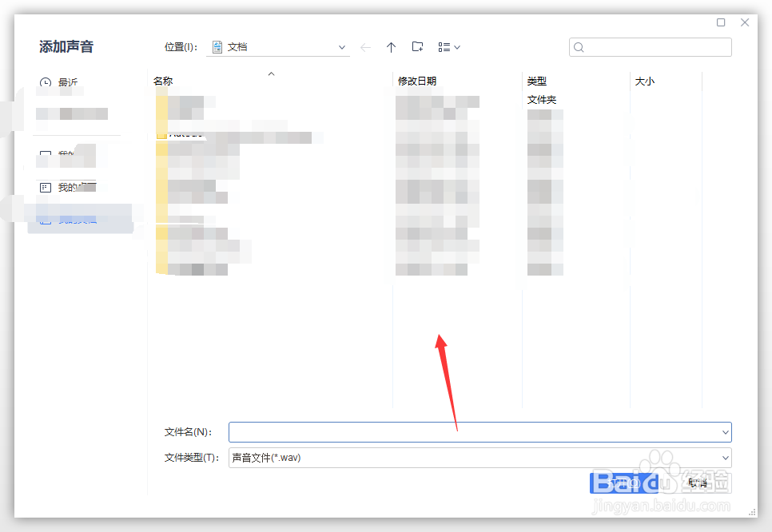The height and width of the screenshot is (532, 772).
Task: Sort files by clicking the 名称 column header
Action: [x=163, y=81]
